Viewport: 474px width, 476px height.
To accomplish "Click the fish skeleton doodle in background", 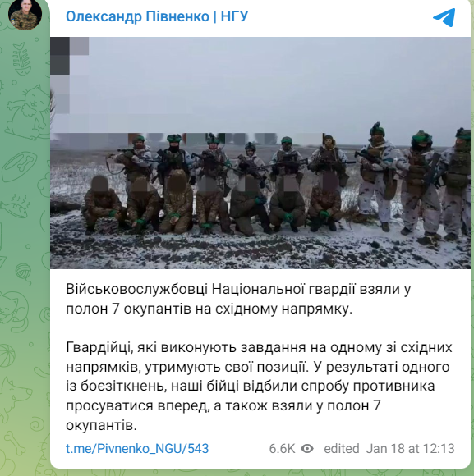I will (21, 58).
